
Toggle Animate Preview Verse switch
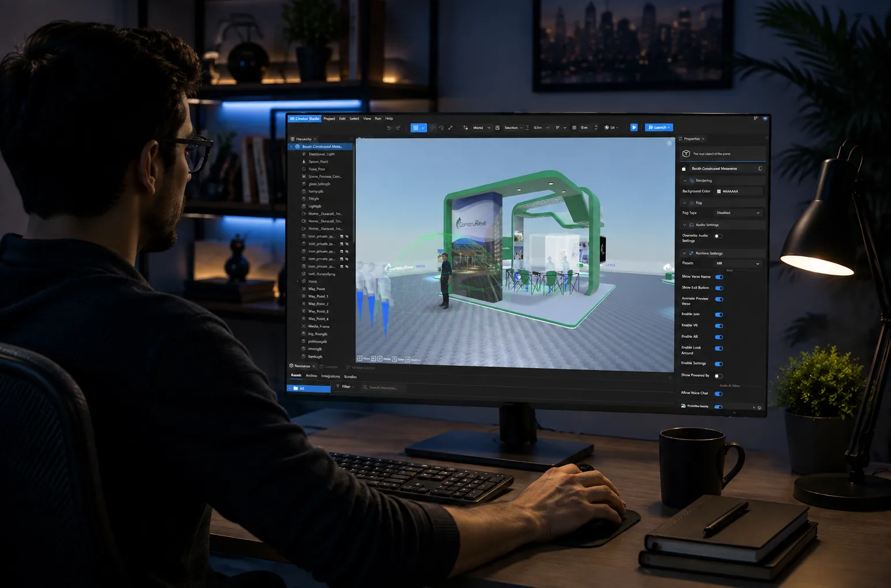719,299
